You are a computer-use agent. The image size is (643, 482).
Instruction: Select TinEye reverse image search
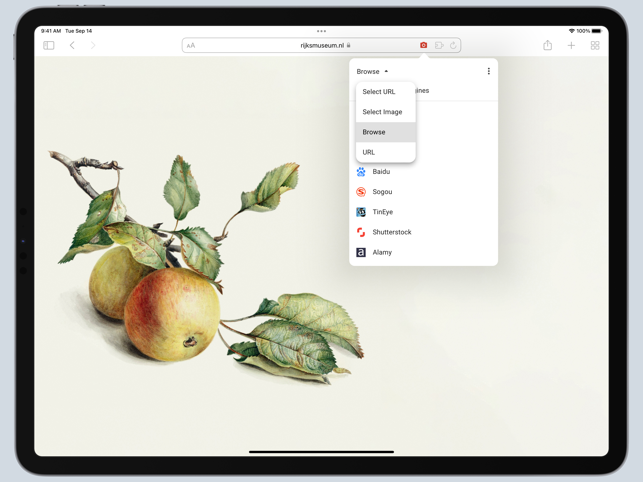[x=382, y=212]
